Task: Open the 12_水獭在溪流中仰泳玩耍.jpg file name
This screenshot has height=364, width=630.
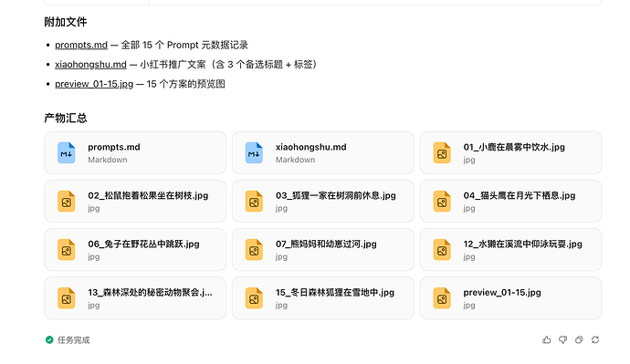Action: click(522, 244)
